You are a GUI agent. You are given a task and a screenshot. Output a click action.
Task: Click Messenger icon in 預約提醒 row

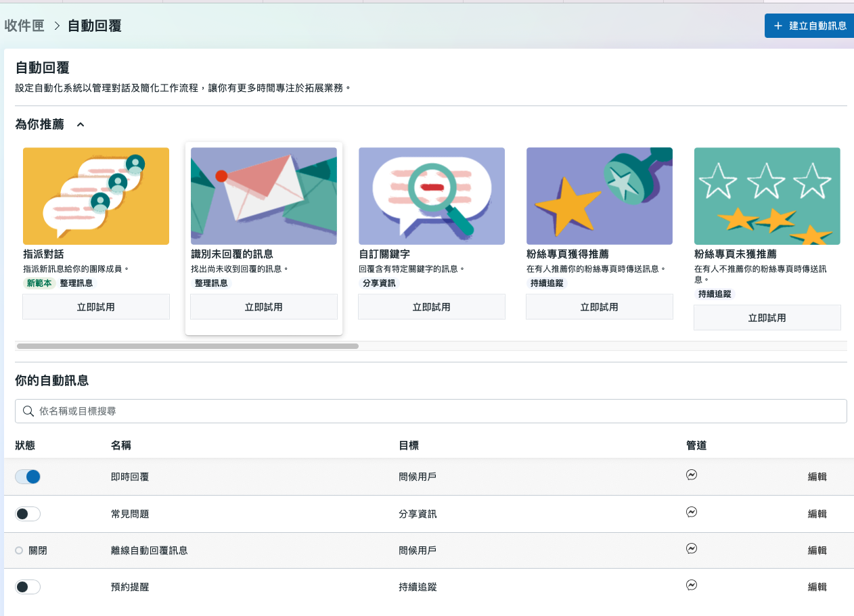click(x=692, y=585)
